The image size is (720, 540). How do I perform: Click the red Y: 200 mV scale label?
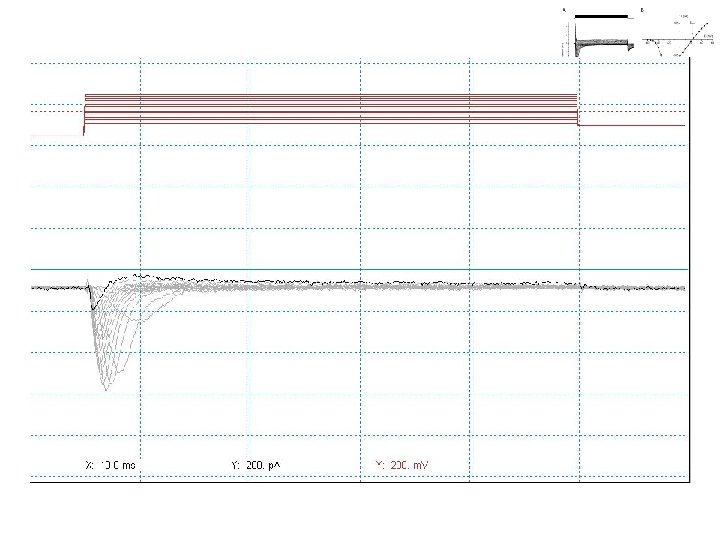point(402,465)
